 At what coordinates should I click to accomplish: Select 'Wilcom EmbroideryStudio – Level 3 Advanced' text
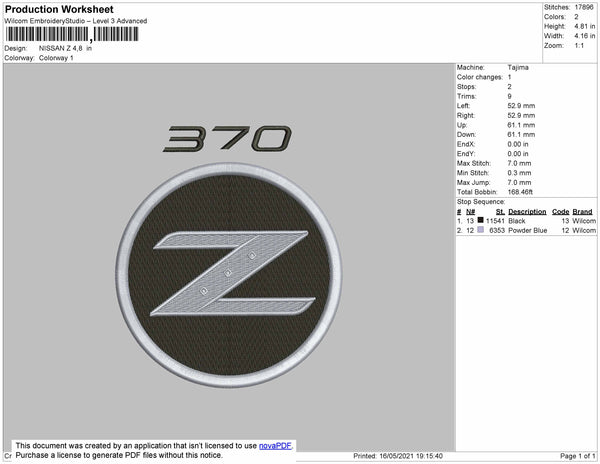76,21
